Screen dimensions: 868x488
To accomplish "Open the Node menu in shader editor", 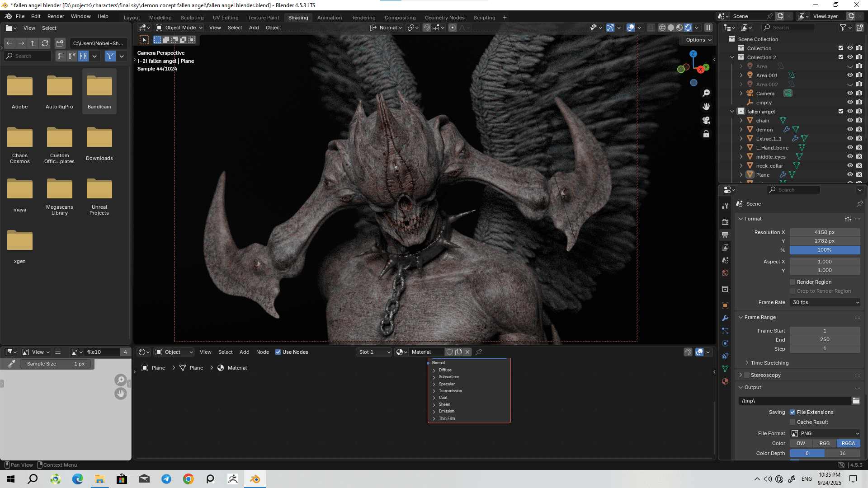I will pos(263,352).
